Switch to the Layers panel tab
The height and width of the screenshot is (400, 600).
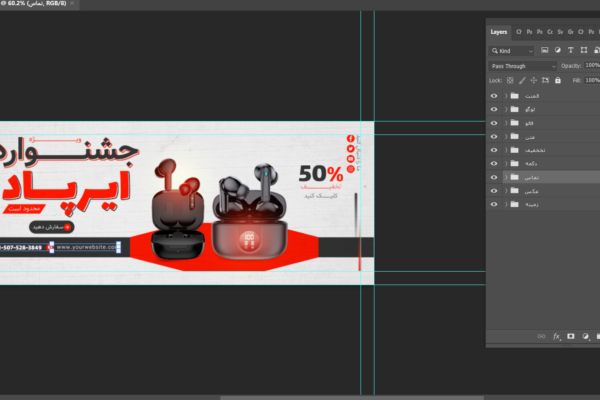[x=500, y=32]
